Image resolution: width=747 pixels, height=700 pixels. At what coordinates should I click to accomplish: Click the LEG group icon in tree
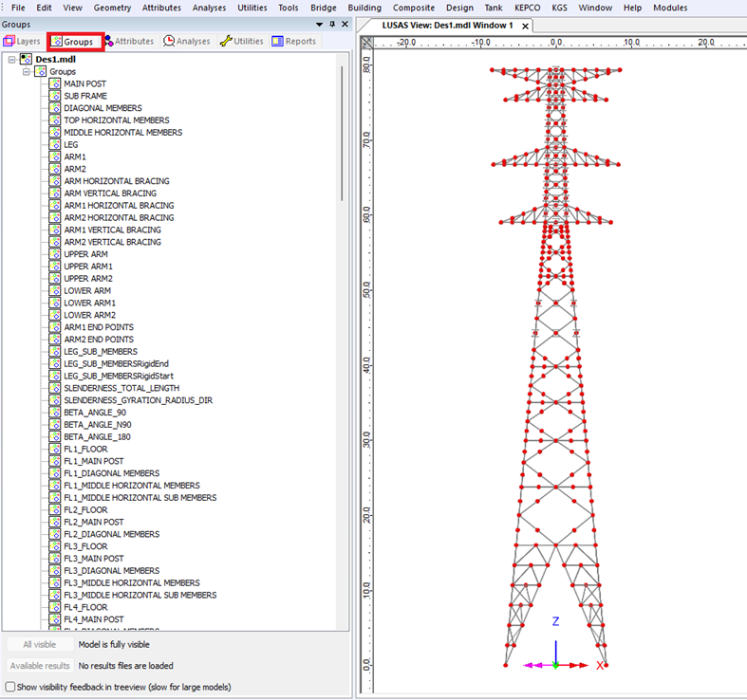tap(55, 144)
